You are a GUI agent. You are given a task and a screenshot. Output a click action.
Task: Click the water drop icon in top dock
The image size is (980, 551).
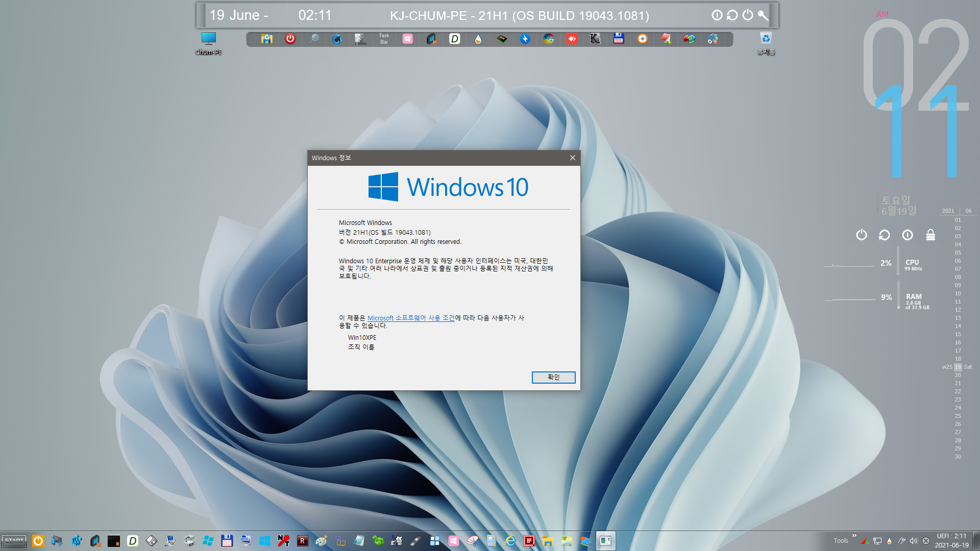tap(478, 39)
